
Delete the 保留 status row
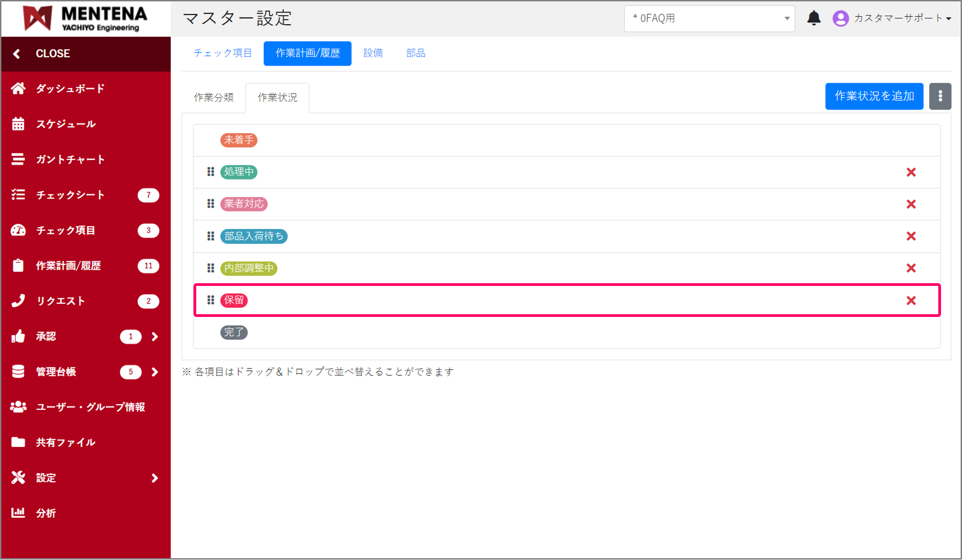pyautogui.click(x=911, y=301)
